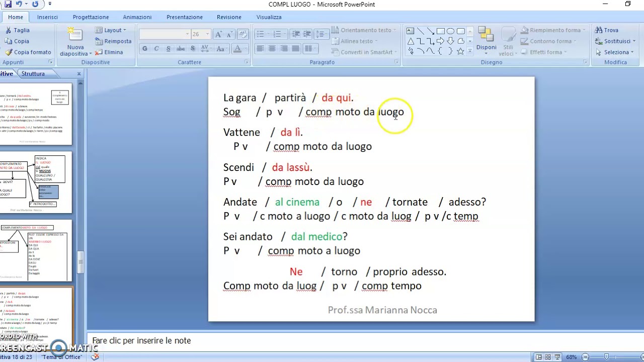The width and height of the screenshot is (644, 362).
Task: Switch to slide sorter view
Action: [548, 357]
